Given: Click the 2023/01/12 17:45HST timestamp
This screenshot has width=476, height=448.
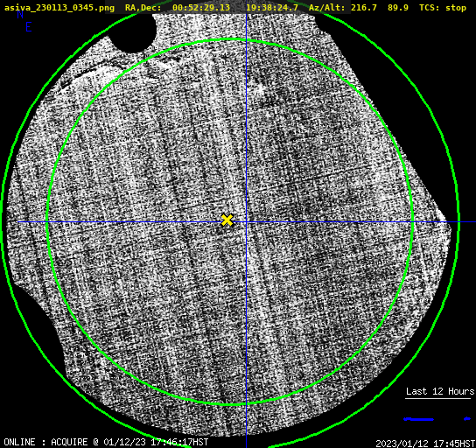Looking at the screenshot, I should click(x=425, y=444).
